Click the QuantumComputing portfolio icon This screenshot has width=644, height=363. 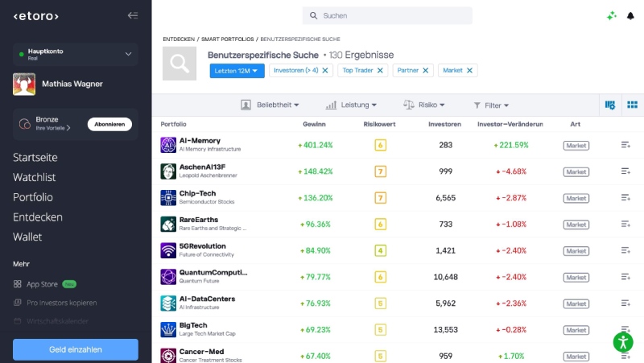coord(168,277)
